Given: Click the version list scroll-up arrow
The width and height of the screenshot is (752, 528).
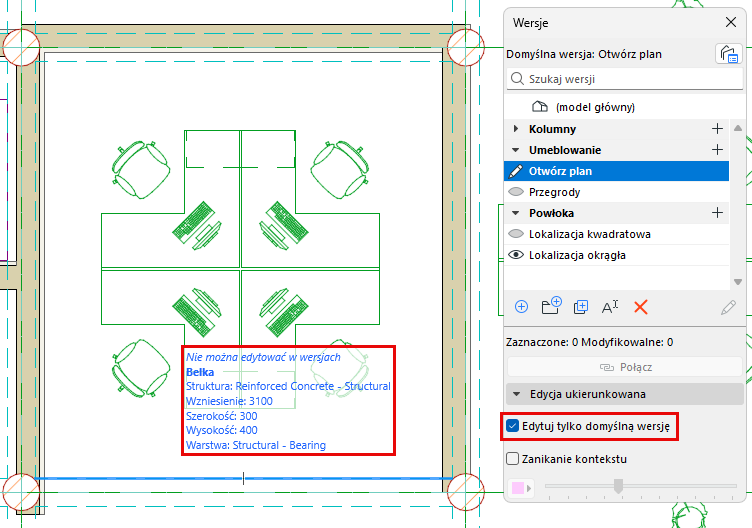Looking at the screenshot, I should [738, 128].
